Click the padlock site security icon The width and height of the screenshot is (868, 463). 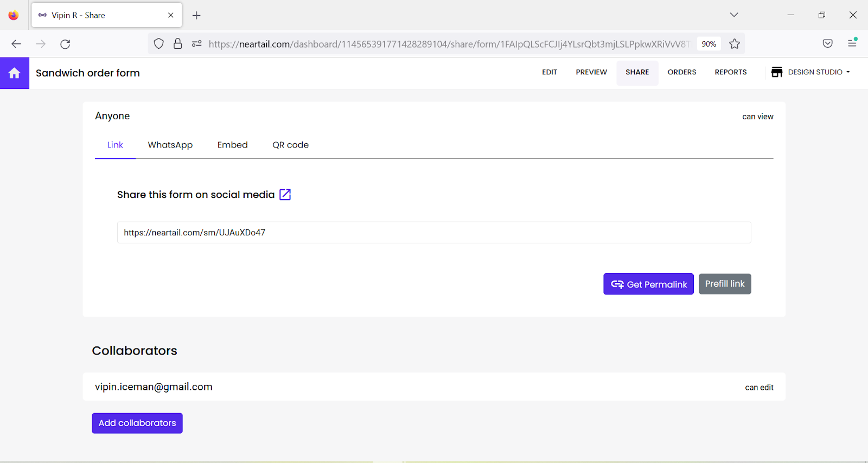[177, 44]
